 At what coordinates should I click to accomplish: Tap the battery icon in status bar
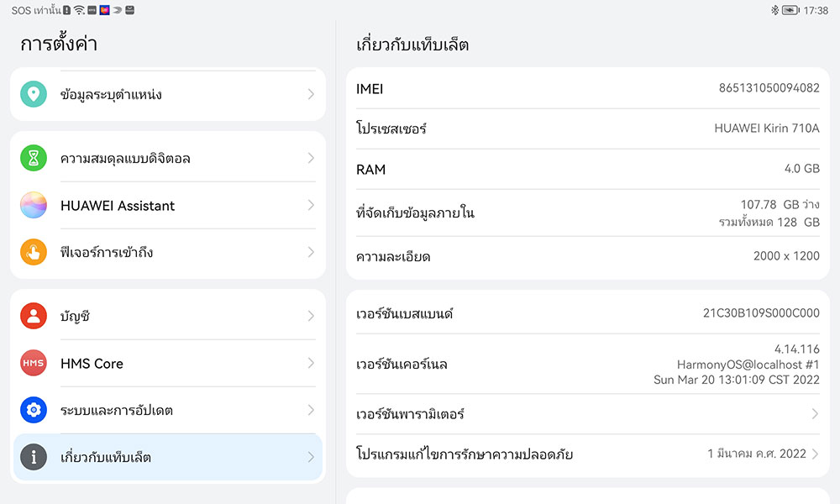coord(790,10)
